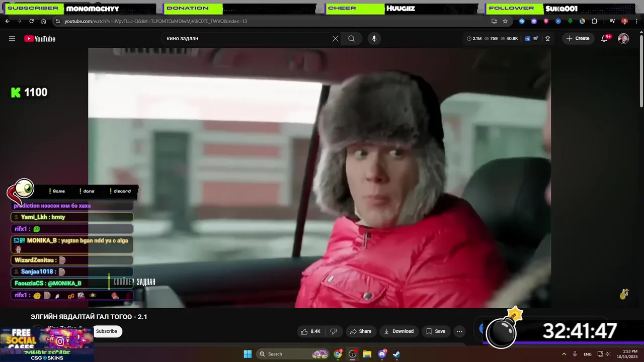Click video title ЭЛГИЙН ЯВДАЛТАЙ ГАЛ ТОГОО
Screen dimensions: 644x362
click(89, 317)
